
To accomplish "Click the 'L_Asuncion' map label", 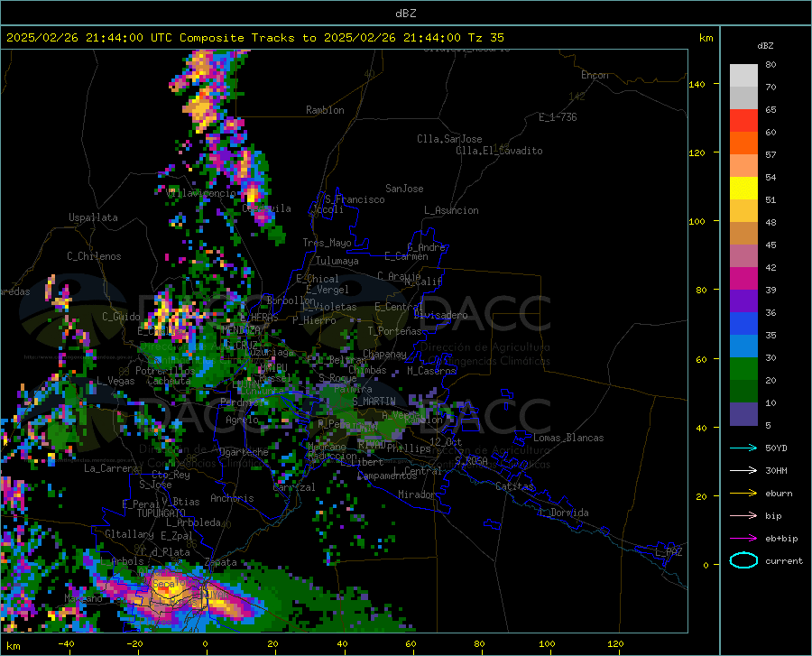I will click(451, 210).
